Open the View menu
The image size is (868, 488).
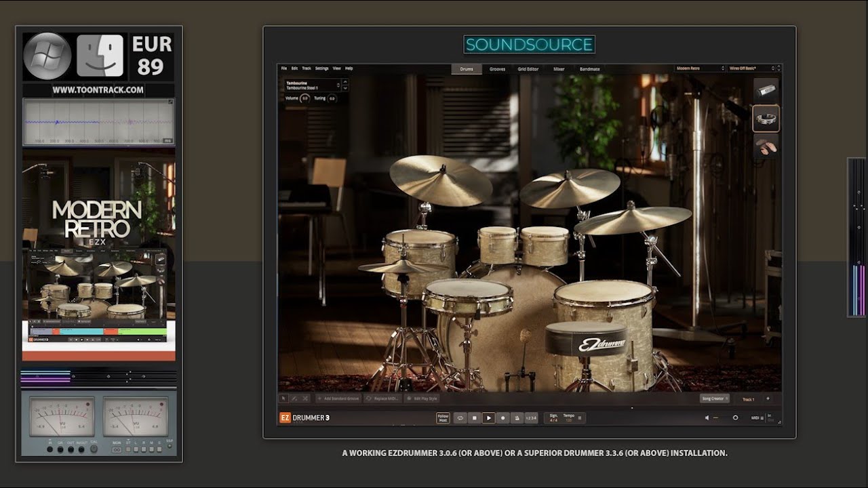tap(336, 68)
